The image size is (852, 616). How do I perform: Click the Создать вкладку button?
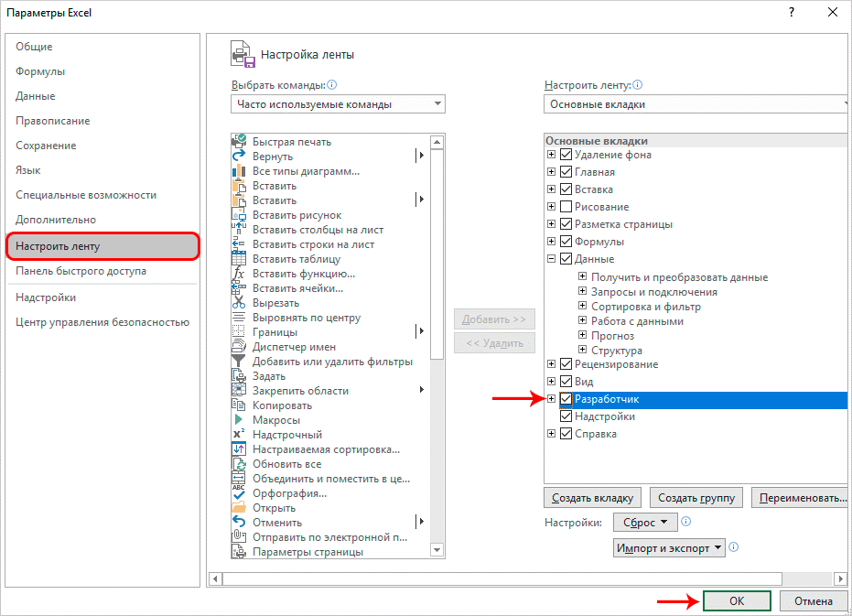click(593, 498)
